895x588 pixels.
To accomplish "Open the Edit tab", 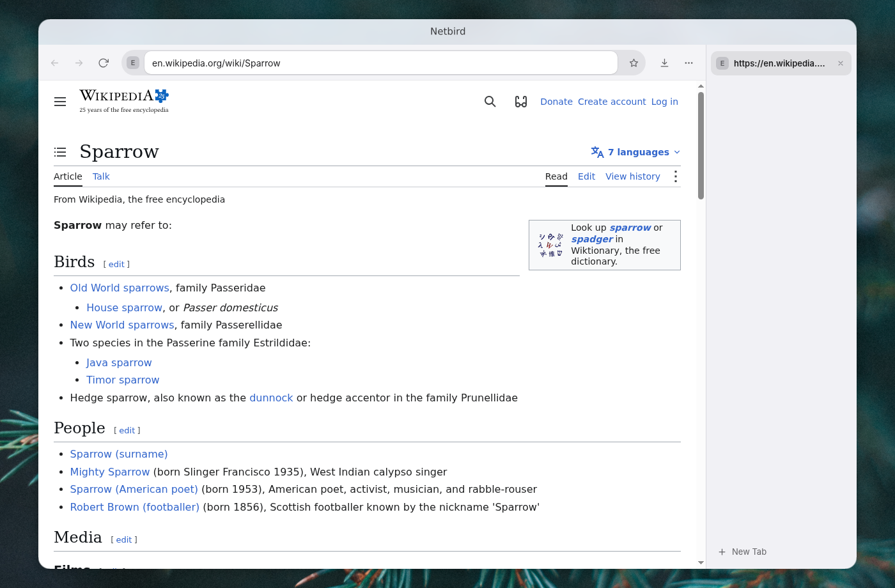I will (586, 176).
